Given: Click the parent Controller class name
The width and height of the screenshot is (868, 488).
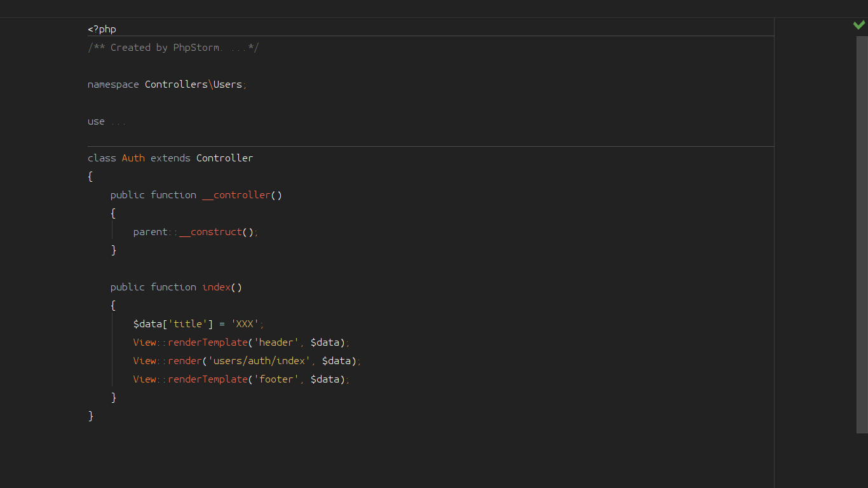Looking at the screenshot, I should [224, 158].
